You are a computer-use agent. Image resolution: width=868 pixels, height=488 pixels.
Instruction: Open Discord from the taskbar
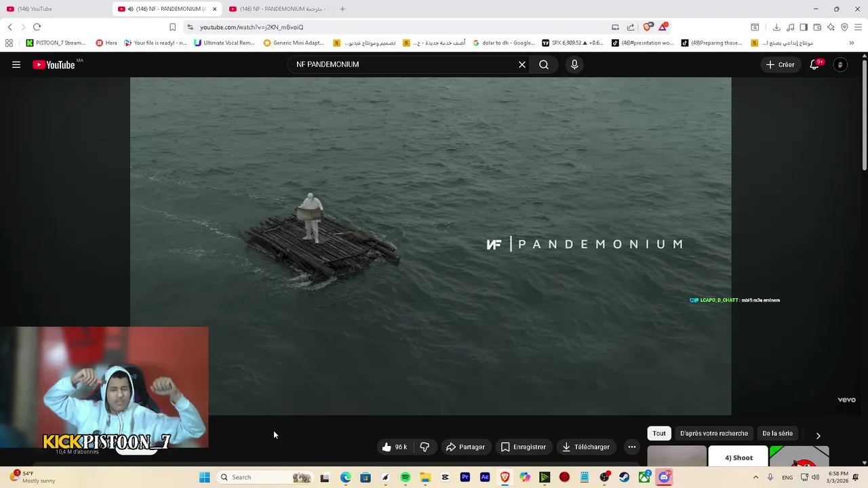pyautogui.click(x=665, y=477)
